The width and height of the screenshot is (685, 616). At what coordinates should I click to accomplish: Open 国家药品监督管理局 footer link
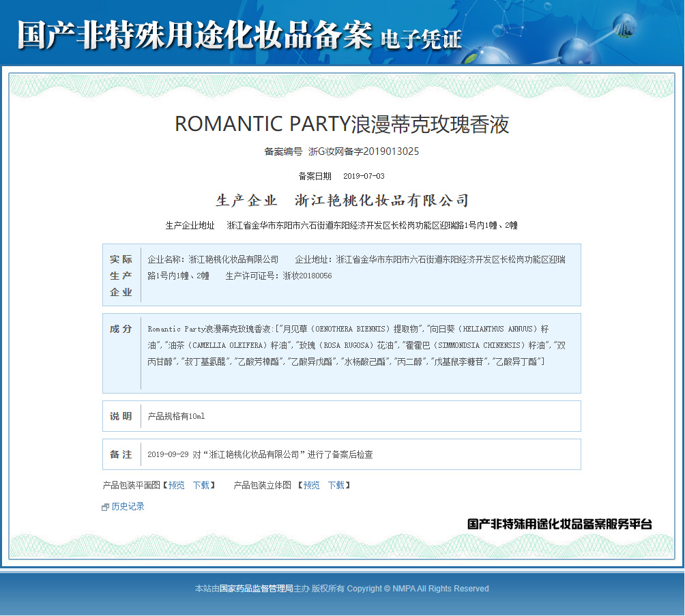coord(256,589)
